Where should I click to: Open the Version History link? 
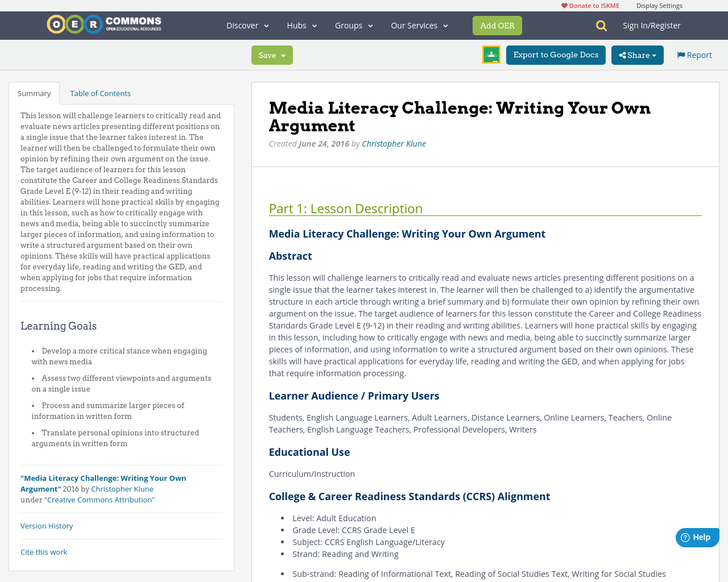click(x=47, y=525)
